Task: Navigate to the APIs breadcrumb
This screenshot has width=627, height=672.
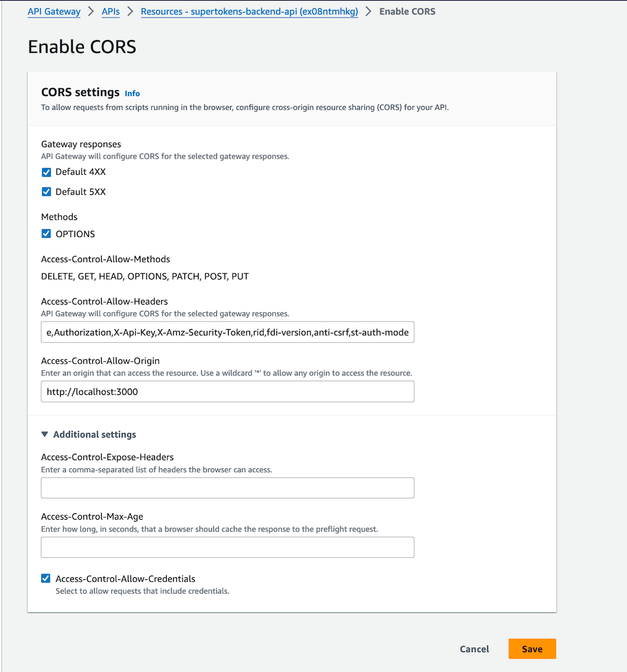Action: pyautogui.click(x=110, y=11)
